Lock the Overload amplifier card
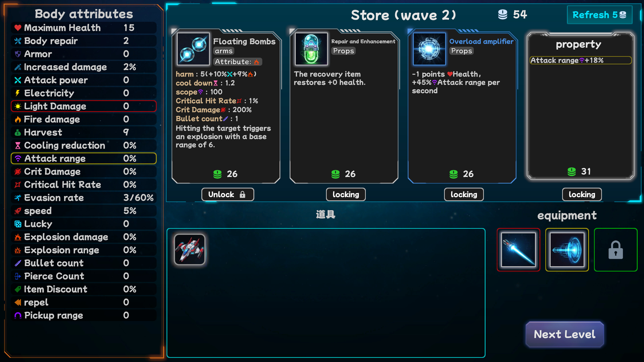The image size is (644, 362). 464,194
